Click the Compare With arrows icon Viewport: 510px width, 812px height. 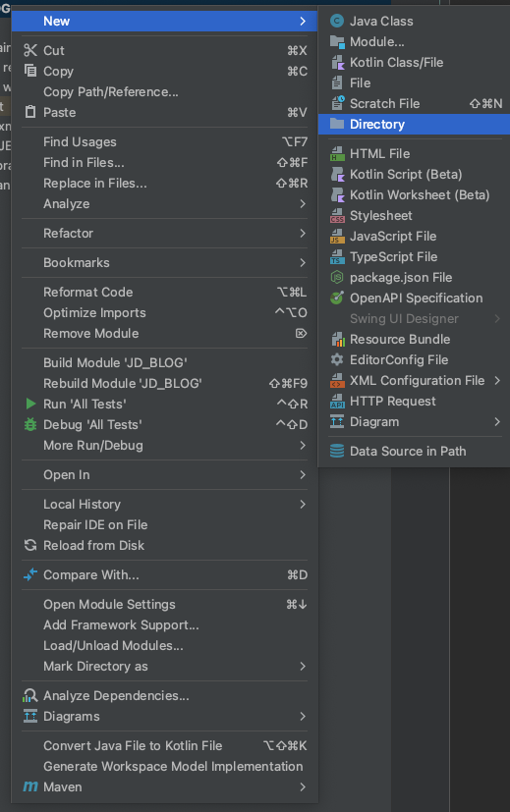tap(30, 574)
